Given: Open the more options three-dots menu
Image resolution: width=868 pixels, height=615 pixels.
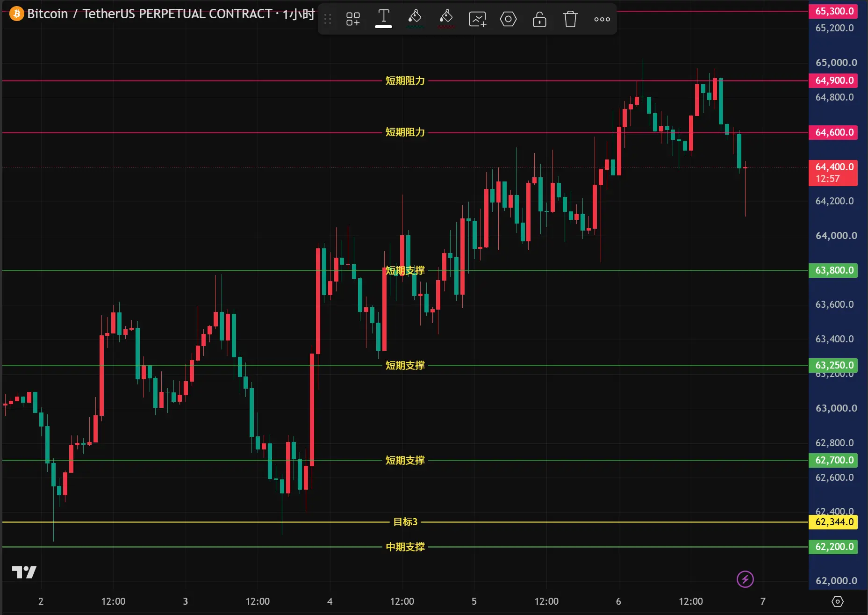Looking at the screenshot, I should pyautogui.click(x=602, y=19).
